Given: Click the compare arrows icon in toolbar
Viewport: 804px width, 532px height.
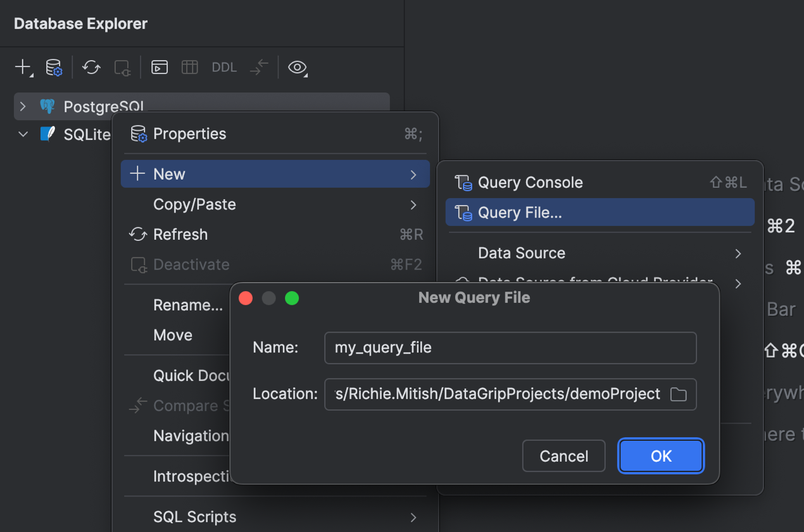Looking at the screenshot, I should 259,68.
